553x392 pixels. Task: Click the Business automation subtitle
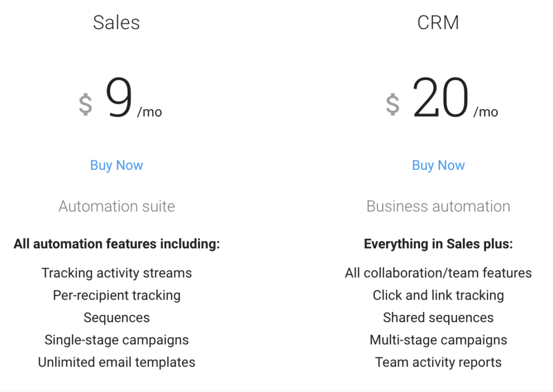439,206
